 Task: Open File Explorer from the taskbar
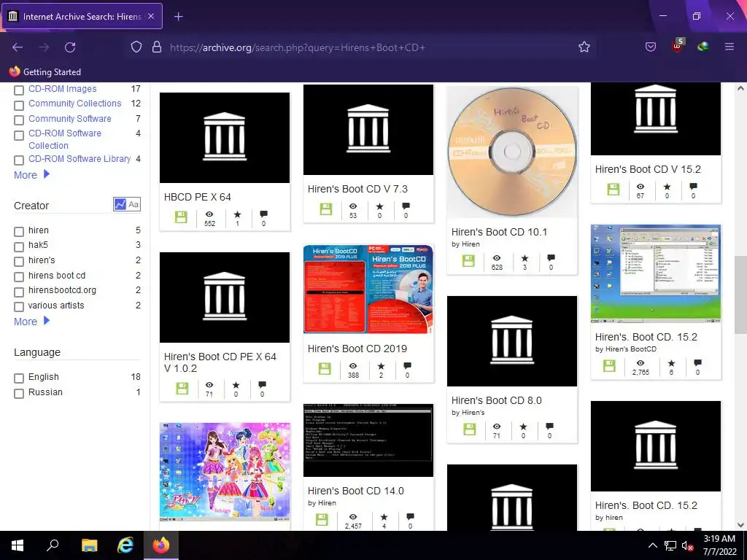[x=89, y=545]
